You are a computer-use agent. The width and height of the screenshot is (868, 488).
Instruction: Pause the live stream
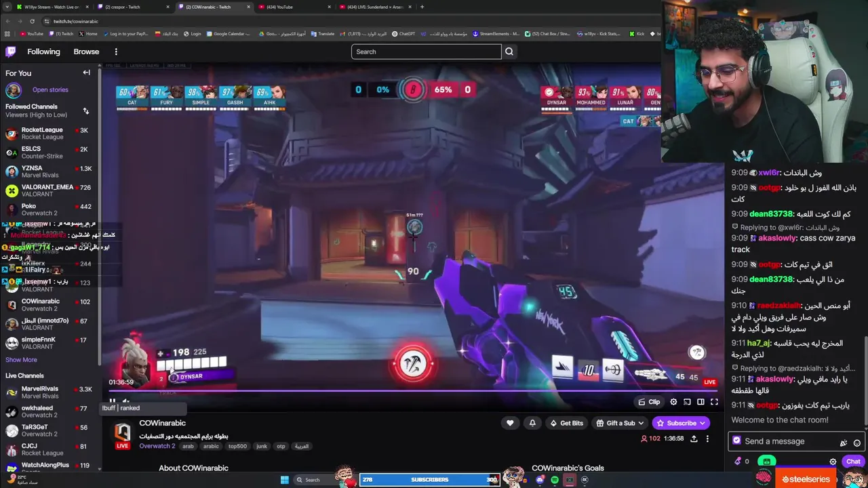(x=113, y=401)
